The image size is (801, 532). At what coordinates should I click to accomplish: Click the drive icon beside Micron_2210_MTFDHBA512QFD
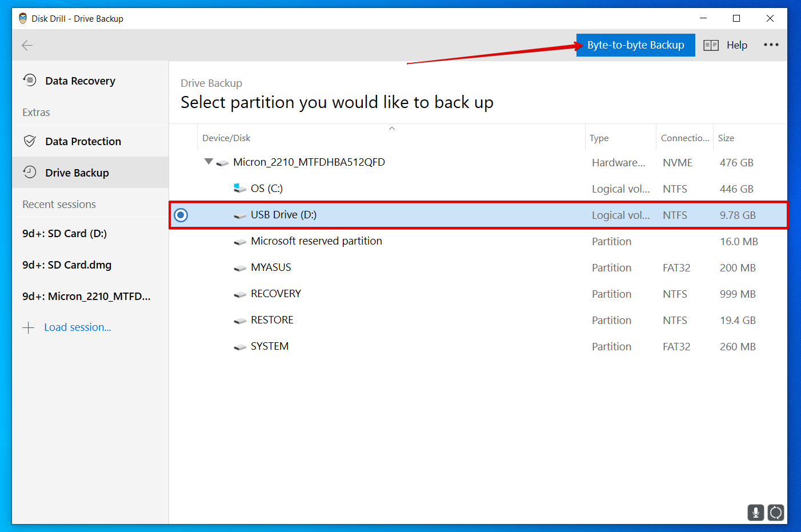coord(222,163)
